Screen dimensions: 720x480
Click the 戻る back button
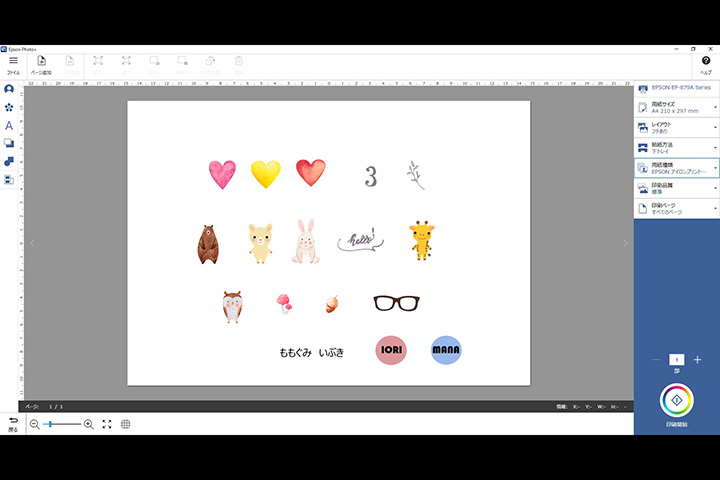point(13,424)
